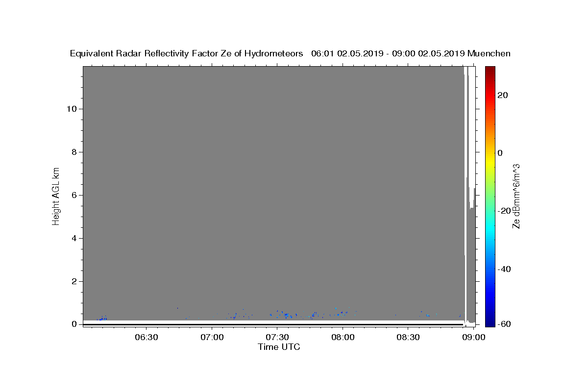The image size is (588, 392).
Task: Click the white data gap stripe near 09:00
Action: coord(465,196)
